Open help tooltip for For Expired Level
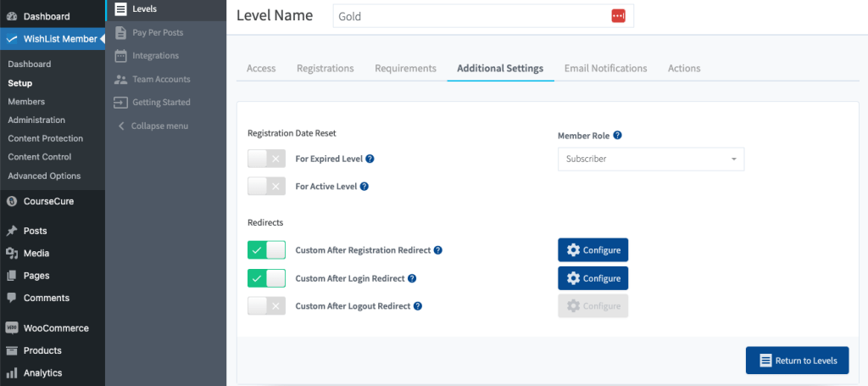 (370, 159)
